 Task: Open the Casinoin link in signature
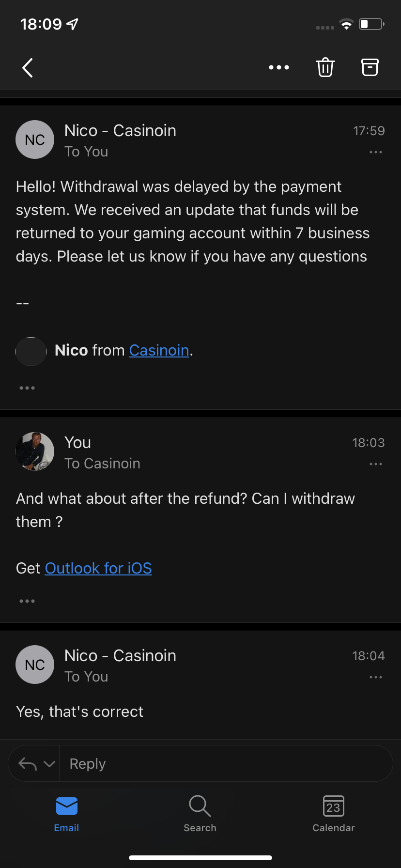pyautogui.click(x=159, y=350)
